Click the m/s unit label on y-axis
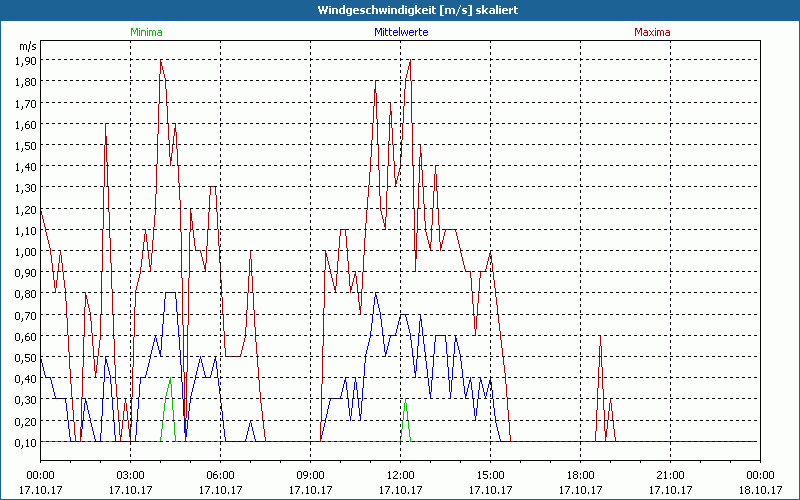 26,46
